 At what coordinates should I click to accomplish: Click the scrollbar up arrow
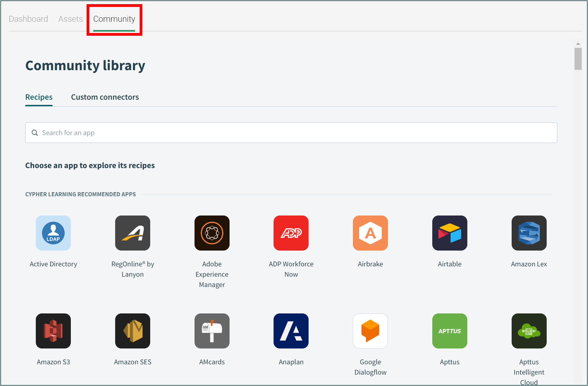click(578, 44)
